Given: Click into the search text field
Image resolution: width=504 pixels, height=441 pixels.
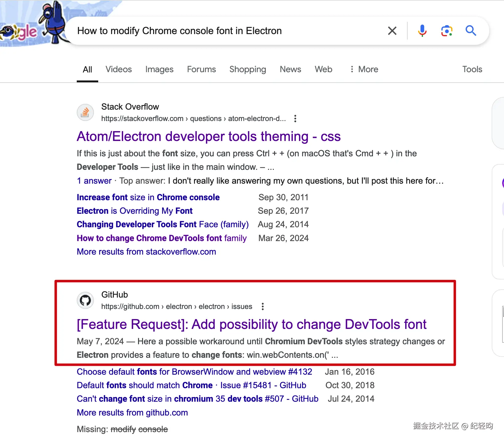Looking at the screenshot, I should coord(215,31).
